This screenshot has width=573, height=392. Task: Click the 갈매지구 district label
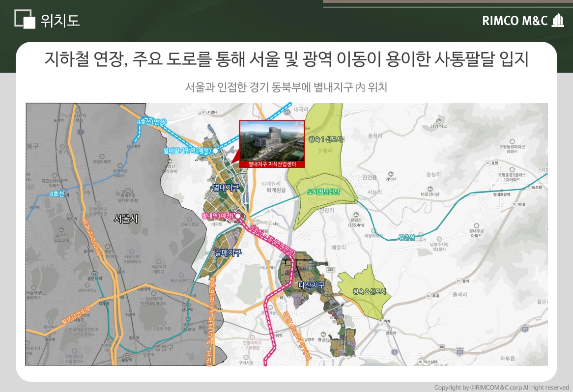228,252
